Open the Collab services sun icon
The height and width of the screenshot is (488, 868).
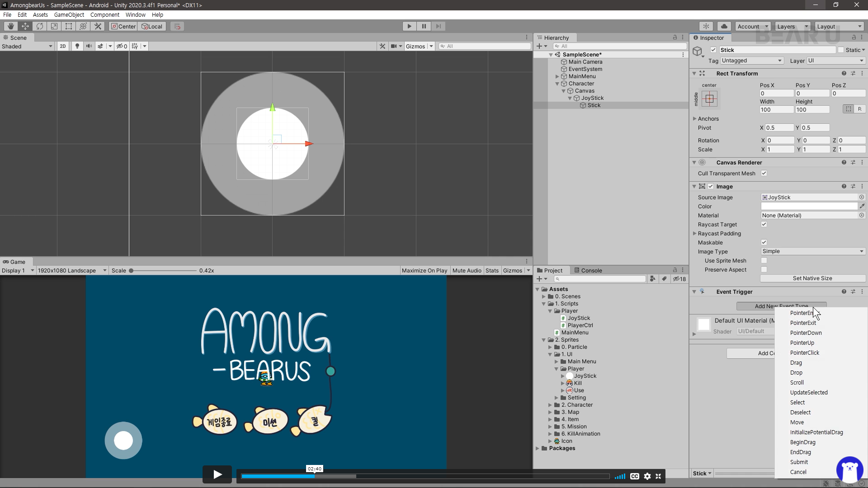pyautogui.click(x=706, y=26)
